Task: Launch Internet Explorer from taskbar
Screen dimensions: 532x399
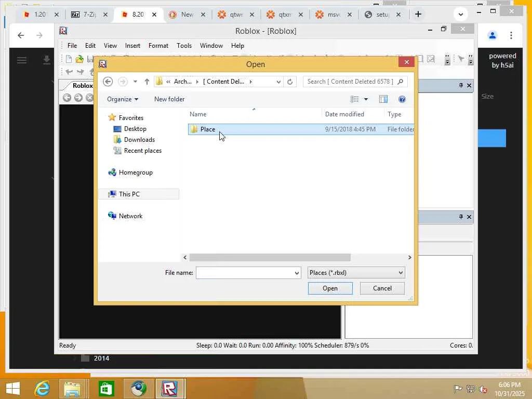Action: pos(42,389)
